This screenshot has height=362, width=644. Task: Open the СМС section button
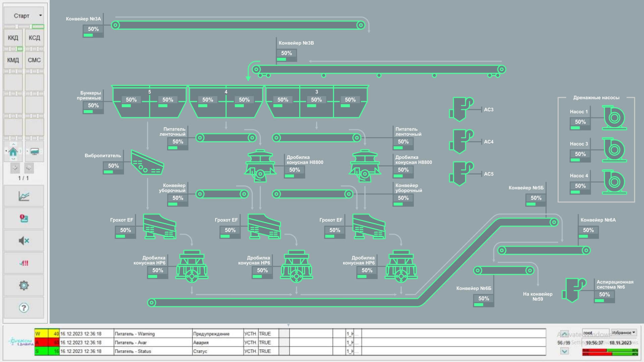tap(34, 60)
